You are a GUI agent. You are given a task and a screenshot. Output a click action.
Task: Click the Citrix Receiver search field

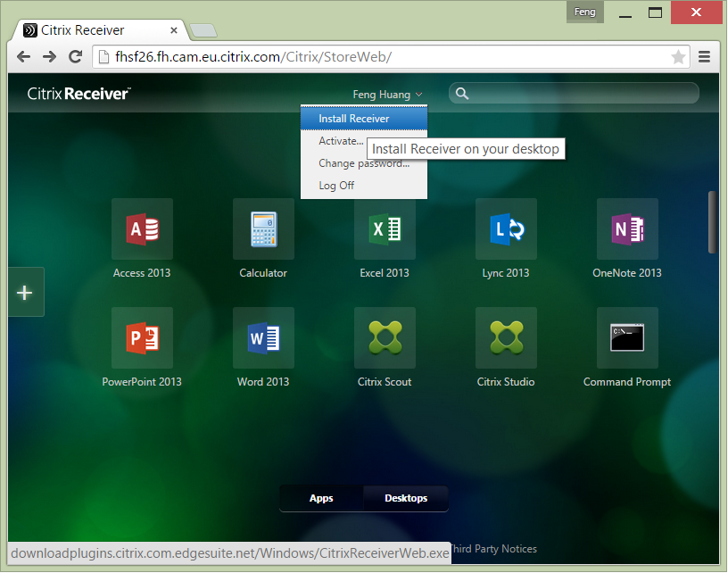point(580,94)
